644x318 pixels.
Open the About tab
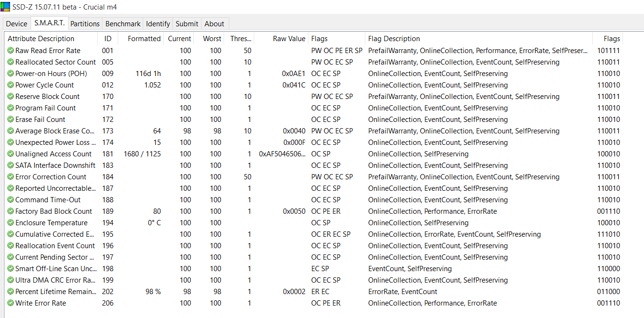pos(215,23)
